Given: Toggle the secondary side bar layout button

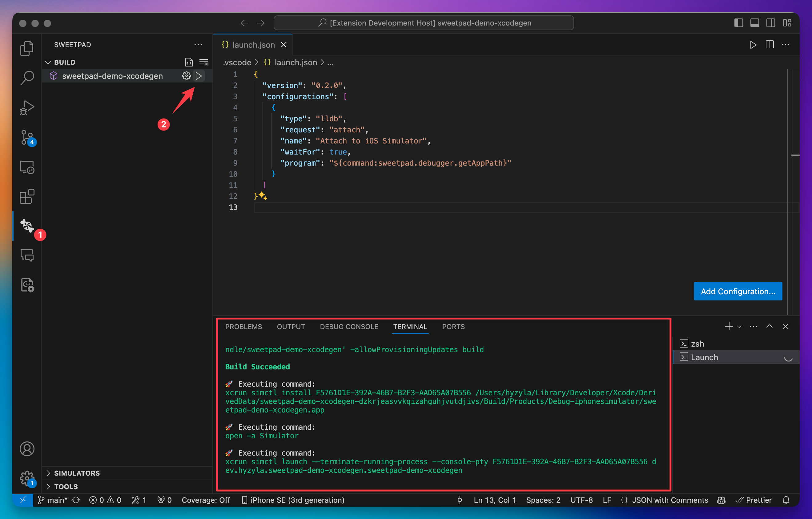Looking at the screenshot, I should [x=770, y=23].
